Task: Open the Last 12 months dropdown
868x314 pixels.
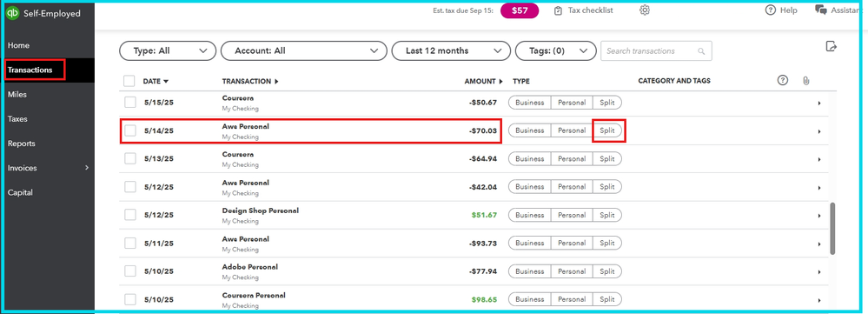Action: pyautogui.click(x=451, y=51)
